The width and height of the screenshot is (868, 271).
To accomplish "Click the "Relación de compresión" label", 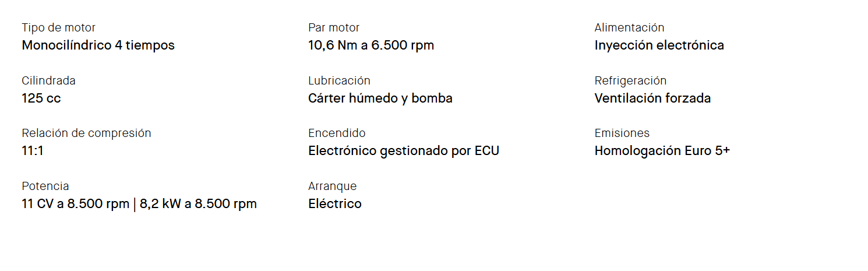I will tap(86, 133).
